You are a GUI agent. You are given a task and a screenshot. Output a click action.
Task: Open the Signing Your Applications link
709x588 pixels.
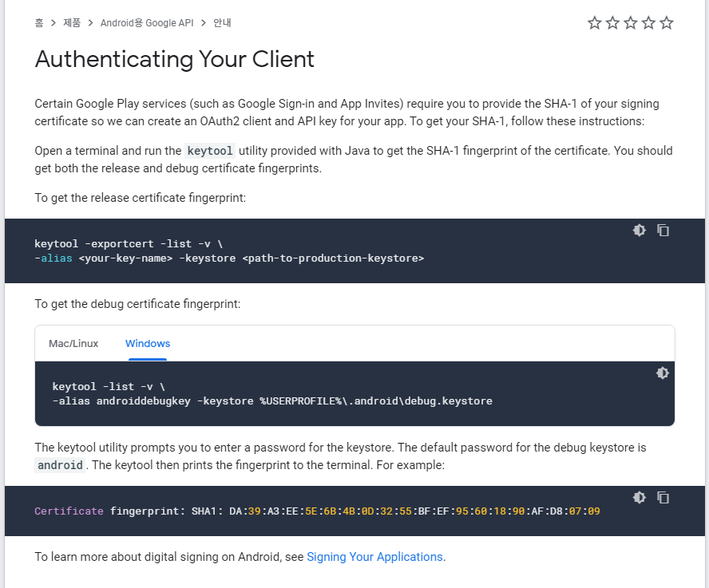[x=374, y=557]
